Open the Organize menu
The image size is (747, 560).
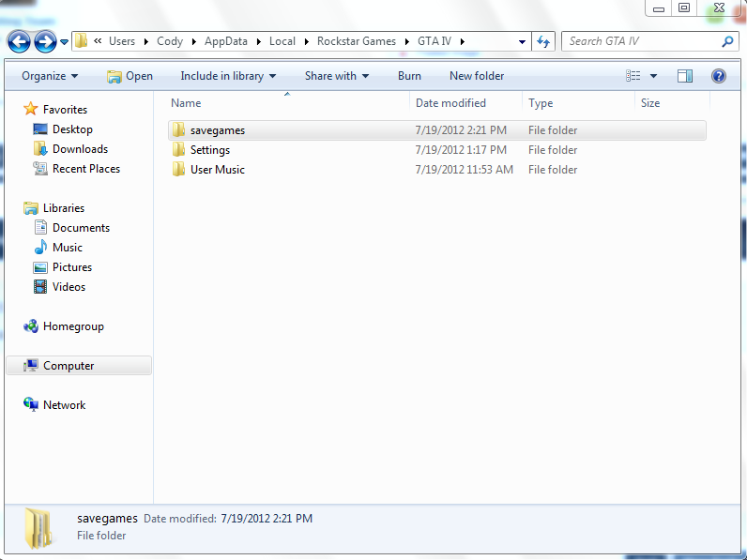click(50, 76)
